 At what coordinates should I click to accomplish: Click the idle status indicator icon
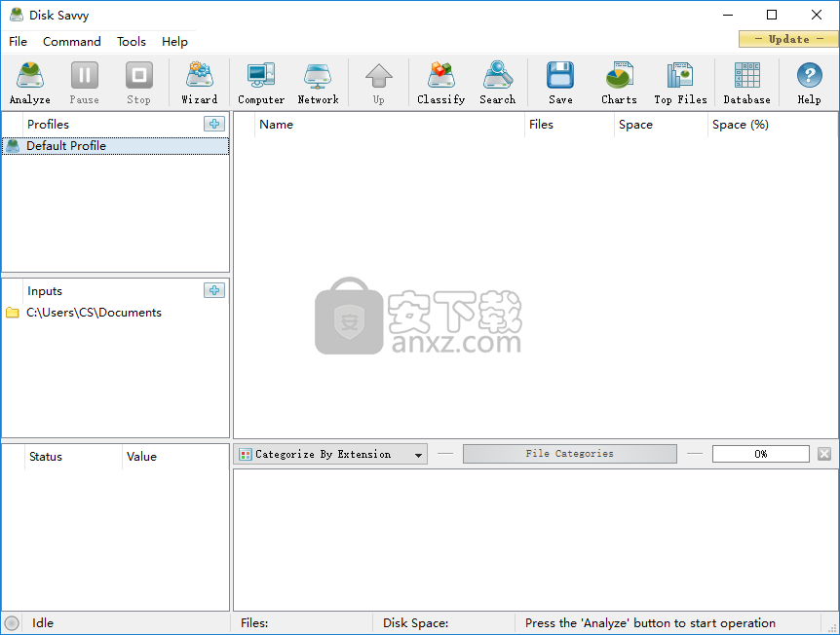[12, 623]
